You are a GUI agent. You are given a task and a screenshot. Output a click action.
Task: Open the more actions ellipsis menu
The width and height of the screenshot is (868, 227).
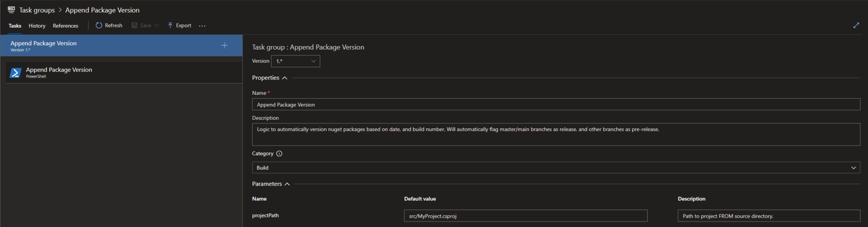click(202, 26)
